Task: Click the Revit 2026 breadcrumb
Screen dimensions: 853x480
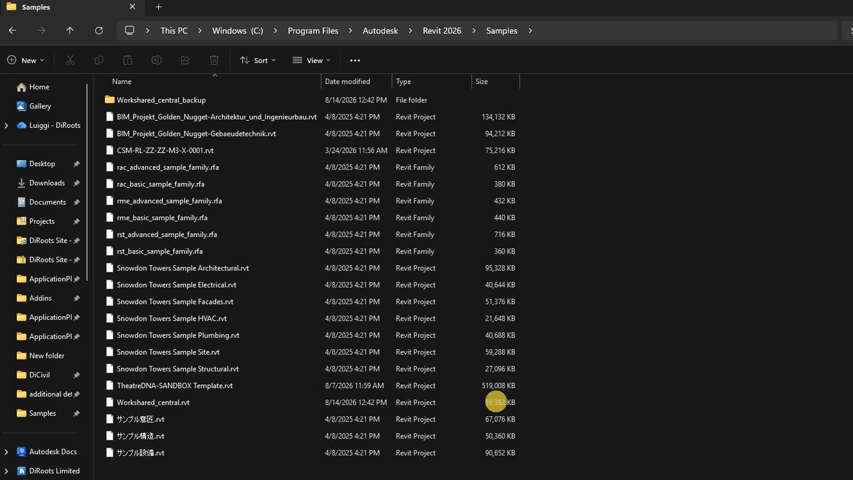Action: 442,30
